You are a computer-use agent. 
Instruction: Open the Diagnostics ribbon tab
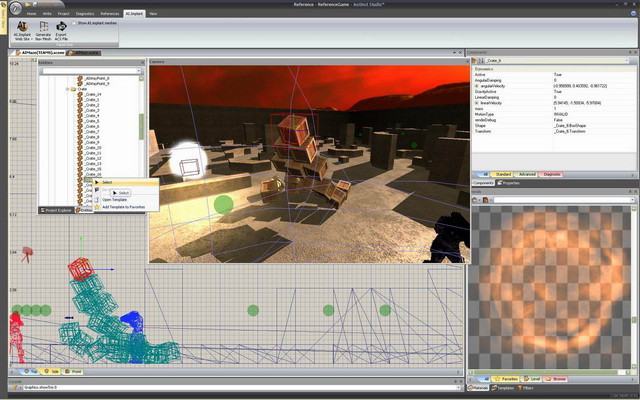[85, 13]
